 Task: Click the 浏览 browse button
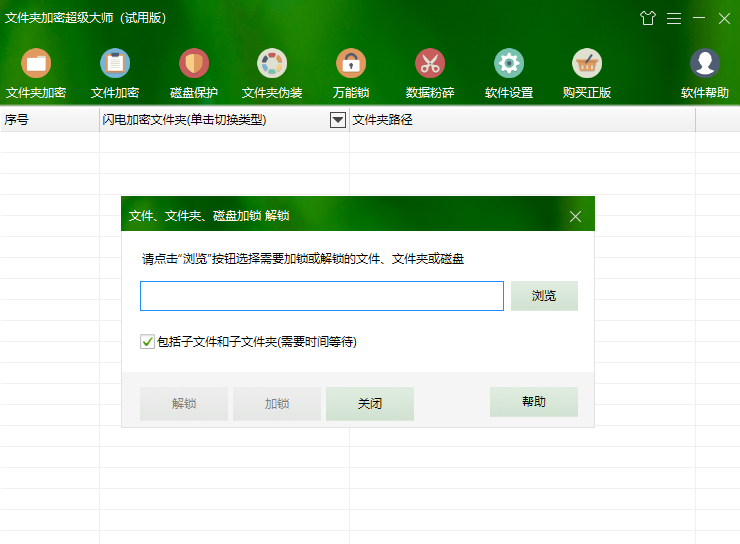pos(544,296)
